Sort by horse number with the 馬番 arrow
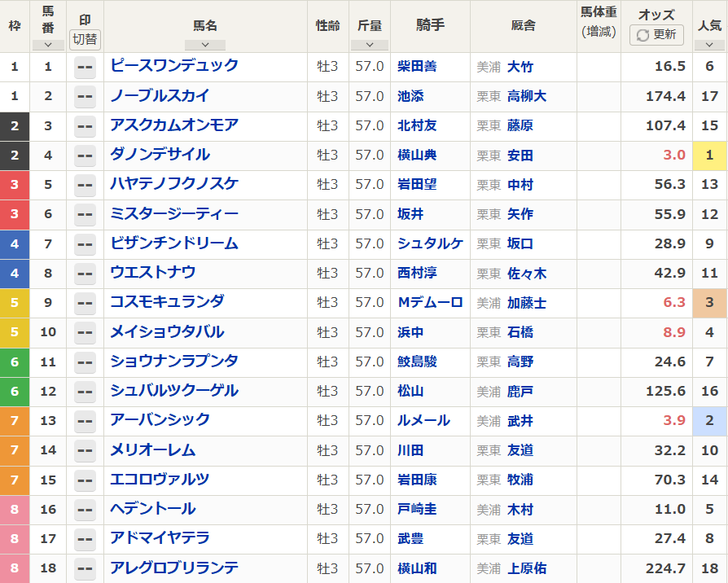This screenshot has width=728, height=583. tap(48, 45)
